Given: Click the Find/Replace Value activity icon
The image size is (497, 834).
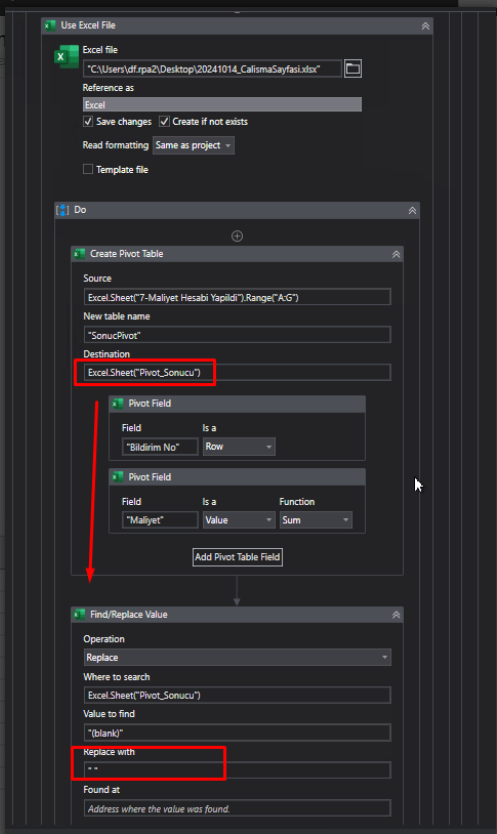Looking at the screenshot, I should (x=79, y=615).
